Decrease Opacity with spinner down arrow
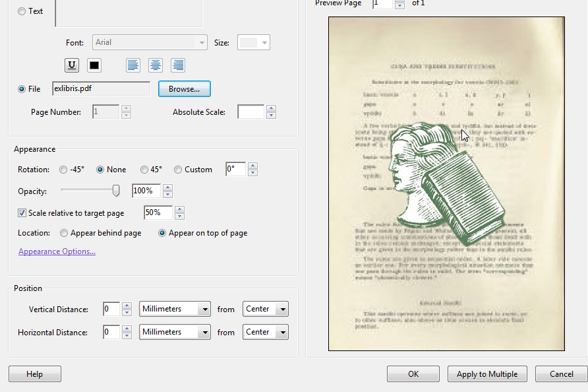Image resolution: width=588 pixels, height=392 pixels. pyautogui.click(x=167, y=195)
